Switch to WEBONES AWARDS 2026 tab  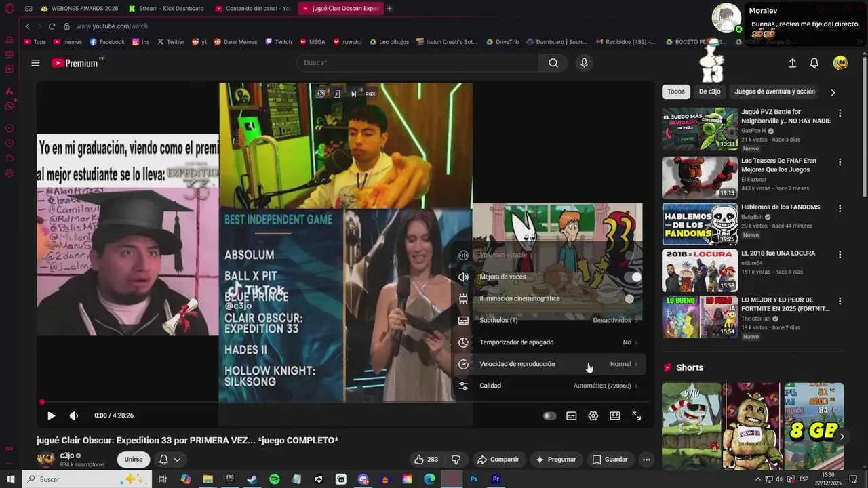click(x=79, y=9)
